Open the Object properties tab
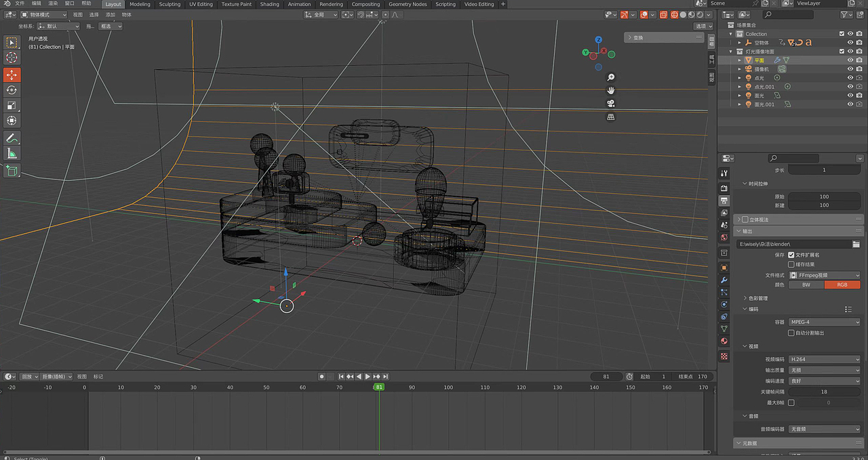 click(724, 268)
